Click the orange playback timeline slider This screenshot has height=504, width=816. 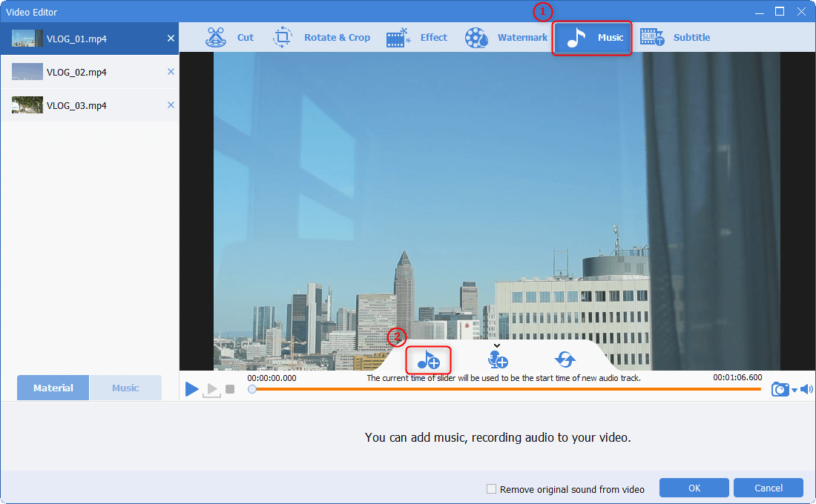point(504,388)
